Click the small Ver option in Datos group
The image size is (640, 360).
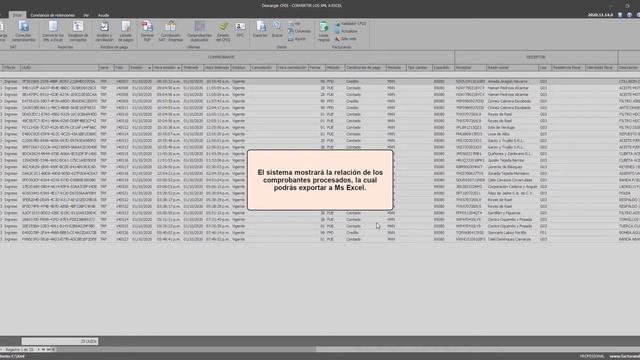click(294, 24)
